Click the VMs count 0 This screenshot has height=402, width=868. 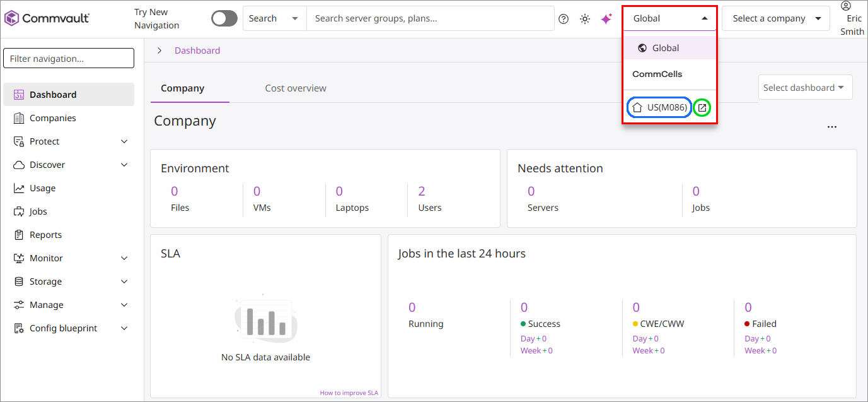tap(257, 191)
